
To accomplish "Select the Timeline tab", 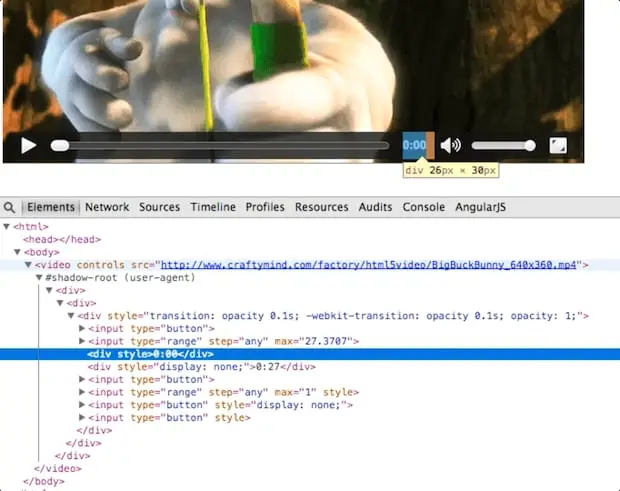I will coord(213,207).
